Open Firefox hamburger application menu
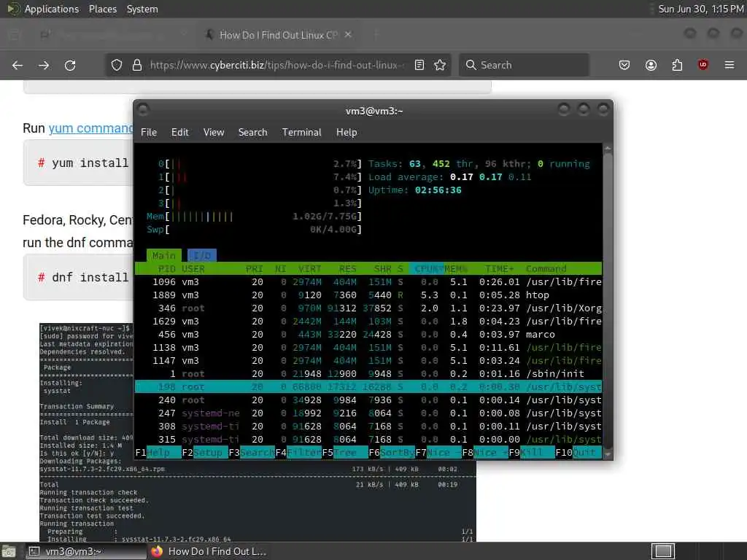 pyautogui.click(x=729, y=65)
